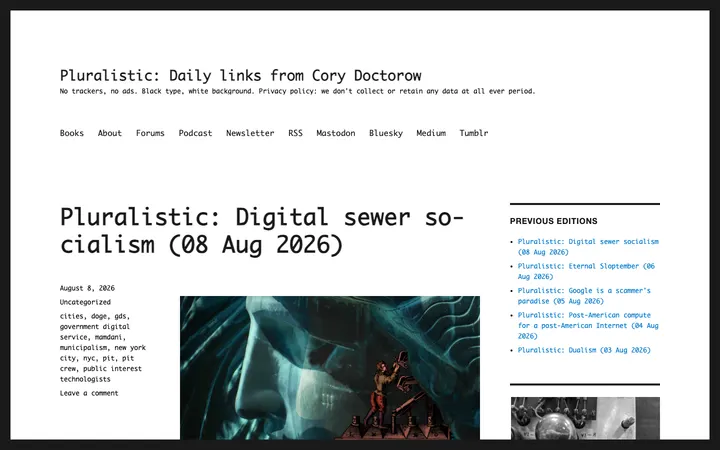Select the 'mamdani' tag

[109, 338]
